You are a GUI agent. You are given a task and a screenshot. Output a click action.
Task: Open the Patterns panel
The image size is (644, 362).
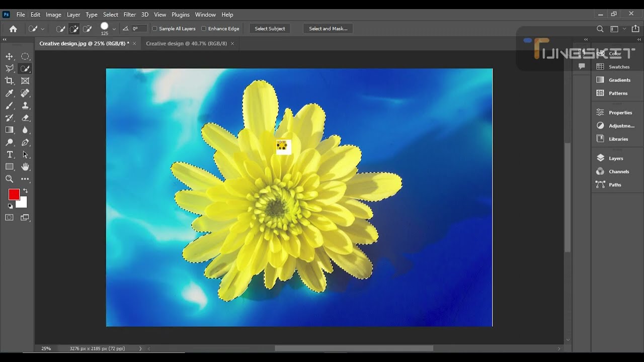pyautogui.click(x=612, y=93)
